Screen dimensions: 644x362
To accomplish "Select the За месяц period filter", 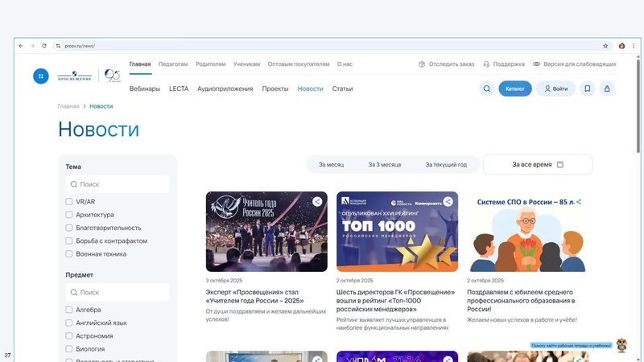I will click(x=331, y=164).
